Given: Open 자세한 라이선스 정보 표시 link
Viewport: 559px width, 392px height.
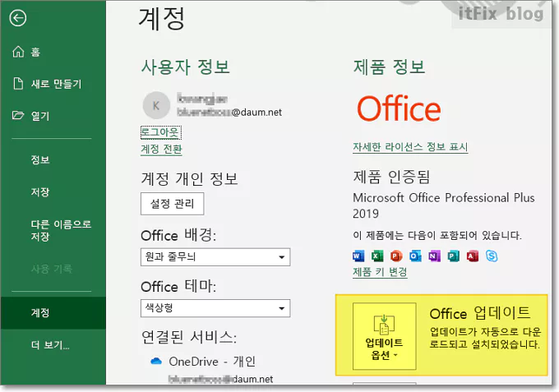Looking at the screenshot, I should (x=410, y=147).
